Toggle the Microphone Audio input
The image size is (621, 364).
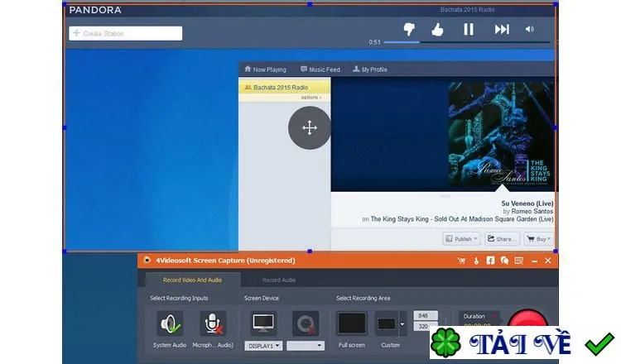click(213, 323)
